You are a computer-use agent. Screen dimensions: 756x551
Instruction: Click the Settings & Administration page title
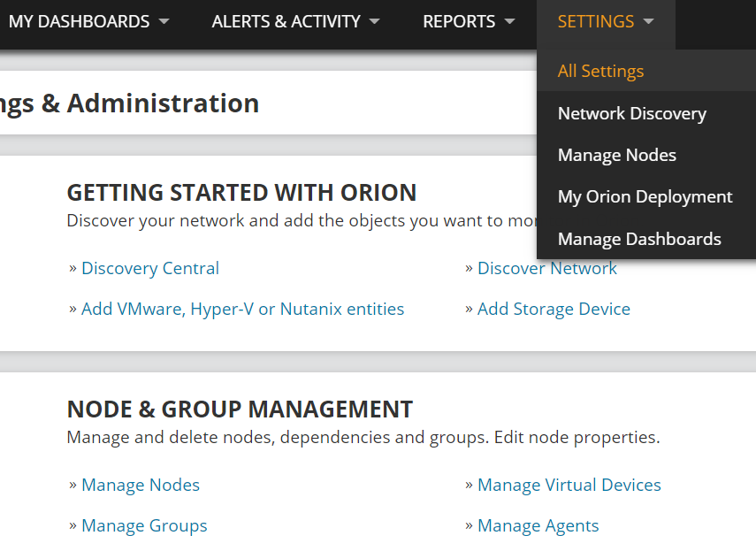point(129,103)
